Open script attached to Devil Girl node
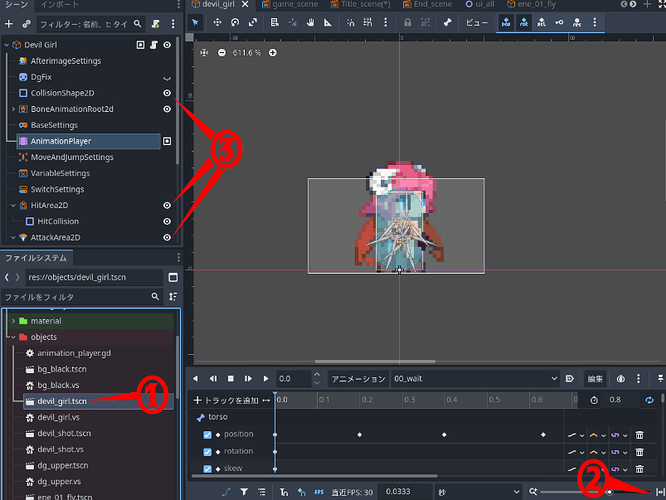 tap(154, 45)
